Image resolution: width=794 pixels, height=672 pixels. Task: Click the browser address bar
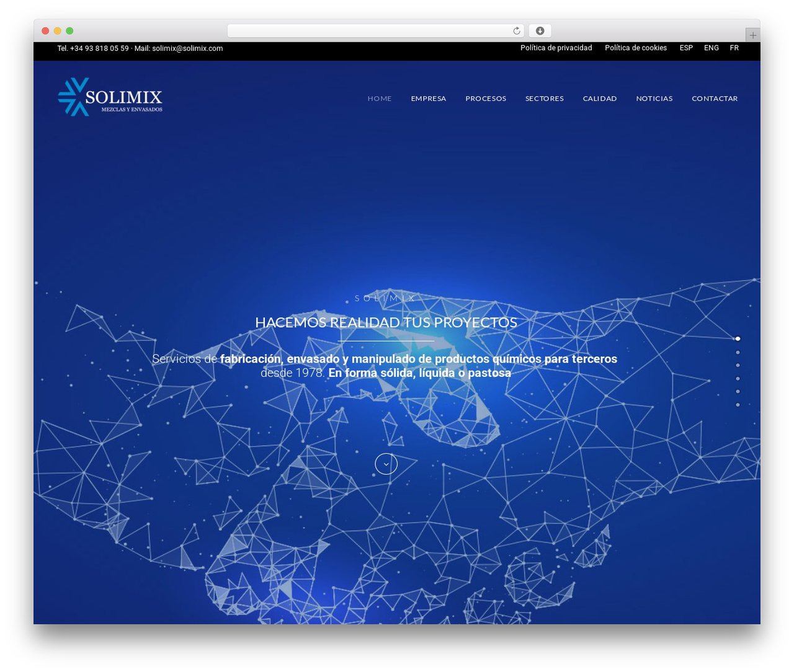click(375, 31)
